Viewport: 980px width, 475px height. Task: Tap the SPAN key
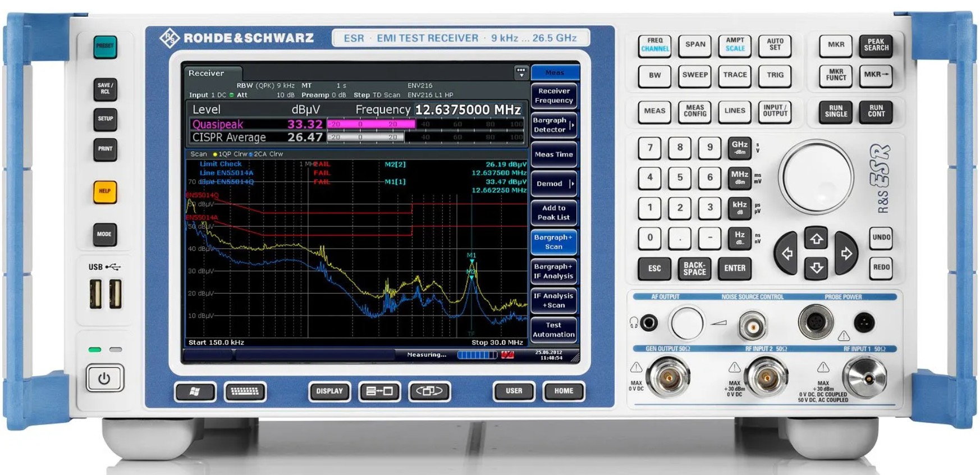point(695,45)
